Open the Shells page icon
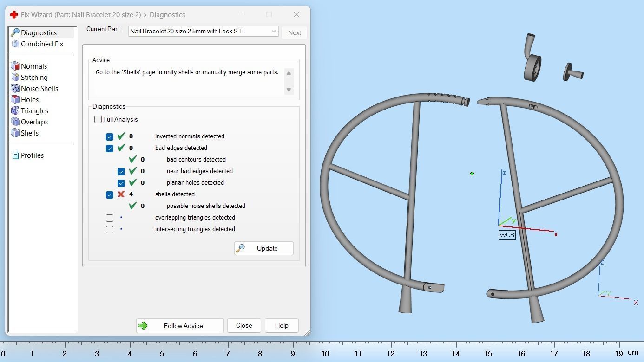Viewport: 644px width, 362px height. pos(15,133)
